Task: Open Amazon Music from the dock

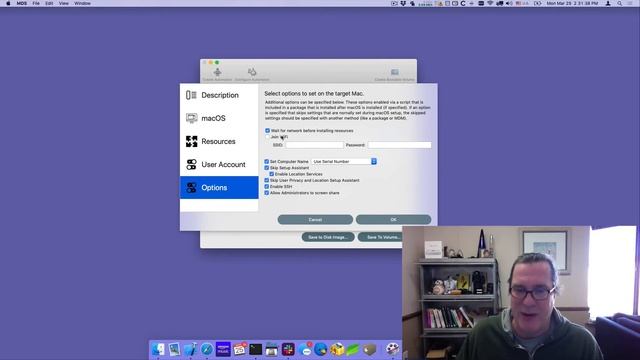Action: click(223, 349)
